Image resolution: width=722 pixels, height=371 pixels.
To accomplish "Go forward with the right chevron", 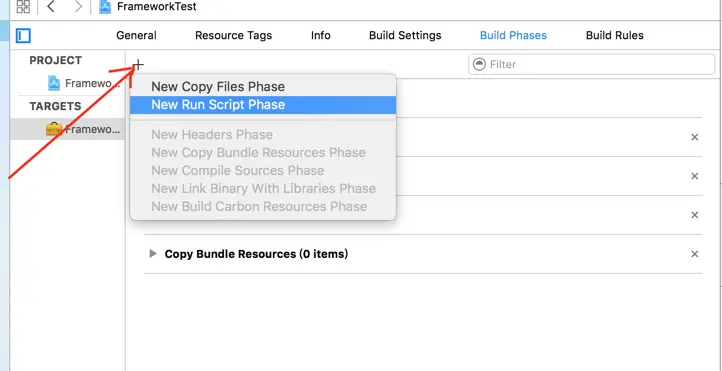I will pos(78,6).
